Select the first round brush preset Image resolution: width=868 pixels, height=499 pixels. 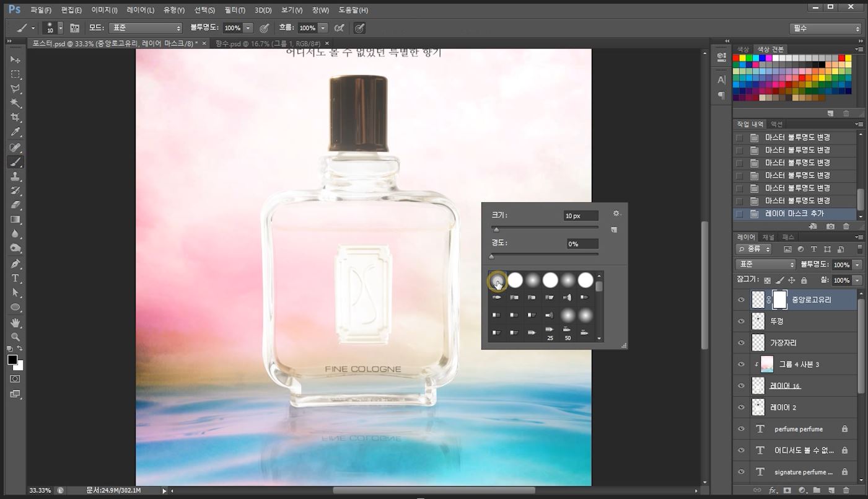click(498, 281)
